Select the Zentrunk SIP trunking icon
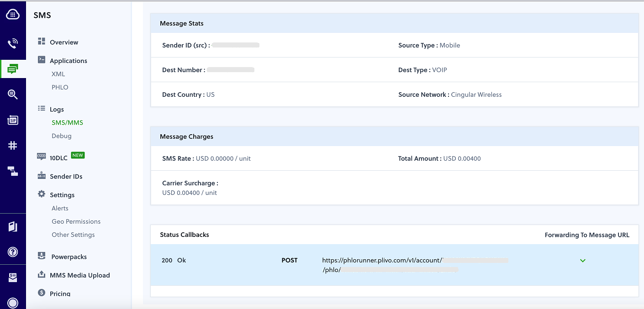The height and width of the screenshot is (309, 644). pos(13,120)
